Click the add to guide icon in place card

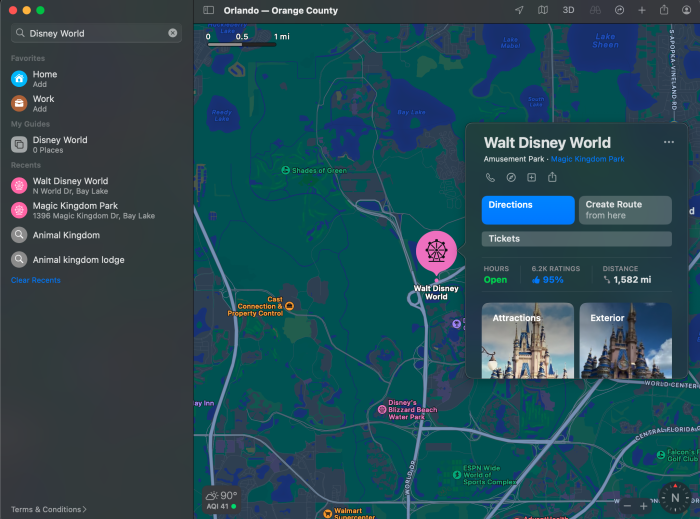532,178
